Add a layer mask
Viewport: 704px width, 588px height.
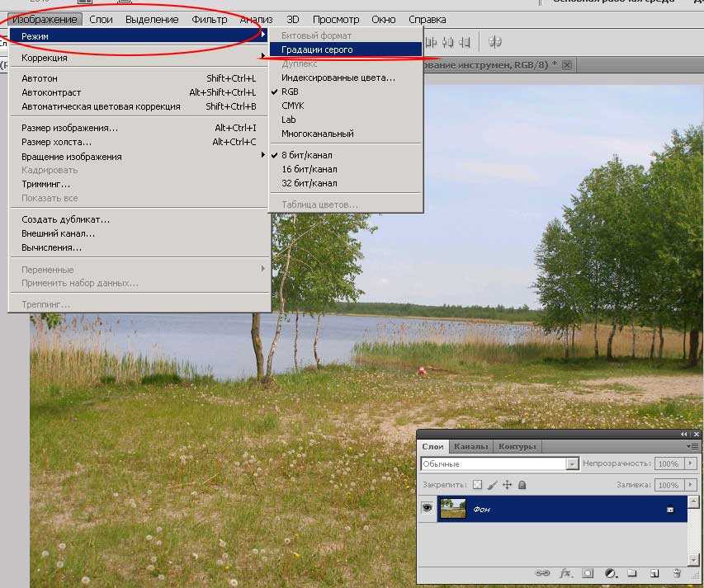coord(588,572)
